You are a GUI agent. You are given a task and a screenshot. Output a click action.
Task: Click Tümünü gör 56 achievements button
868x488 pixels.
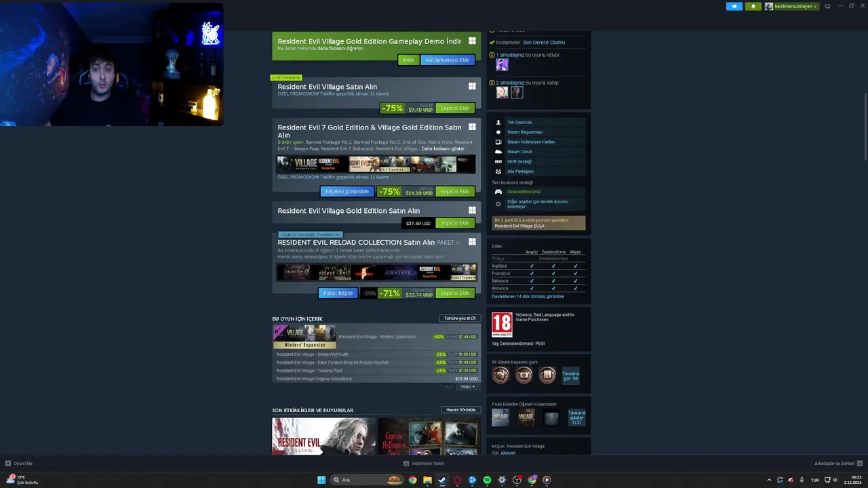pyautogui.click(x=571, y=375)
